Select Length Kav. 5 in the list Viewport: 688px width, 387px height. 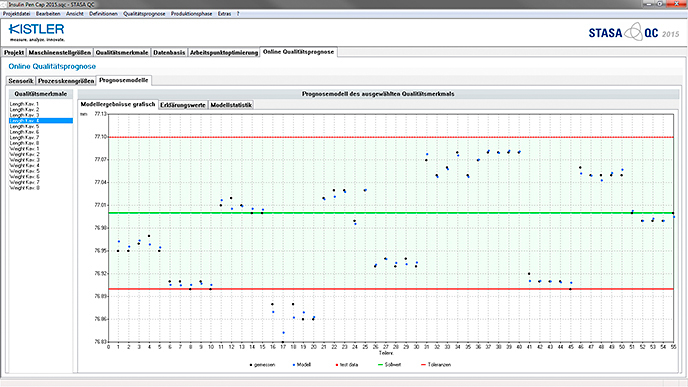[x=41, y=126]
